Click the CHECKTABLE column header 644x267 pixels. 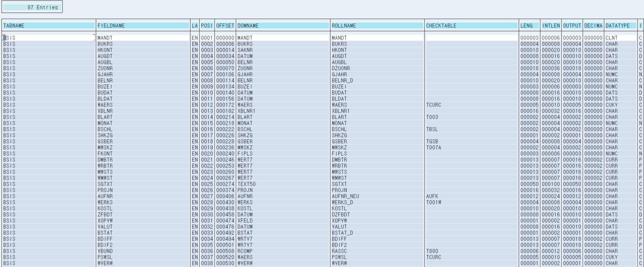[472, 26]
